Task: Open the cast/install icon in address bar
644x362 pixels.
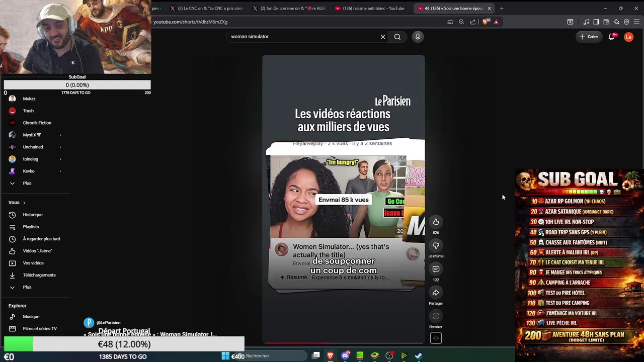Action: coord(450,22)
